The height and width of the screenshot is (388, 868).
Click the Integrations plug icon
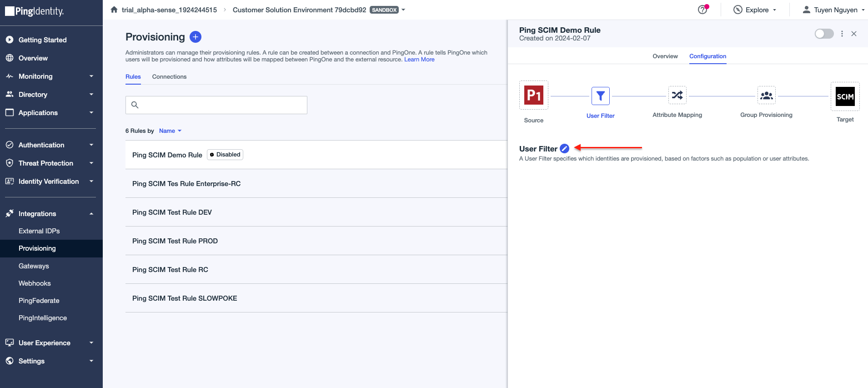click(x=10, y=213)
